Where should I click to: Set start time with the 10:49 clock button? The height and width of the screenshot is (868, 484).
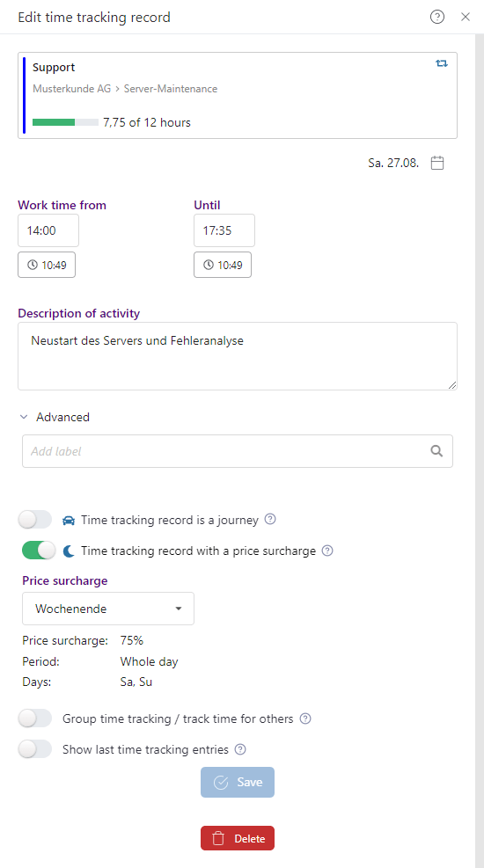pyautogui.click(x=47, y=265)
